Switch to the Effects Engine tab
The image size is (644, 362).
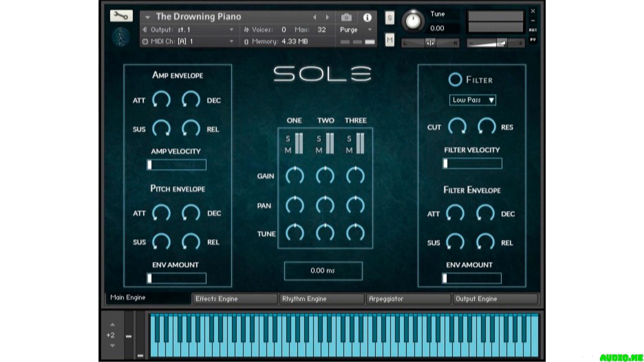point(235,299)
